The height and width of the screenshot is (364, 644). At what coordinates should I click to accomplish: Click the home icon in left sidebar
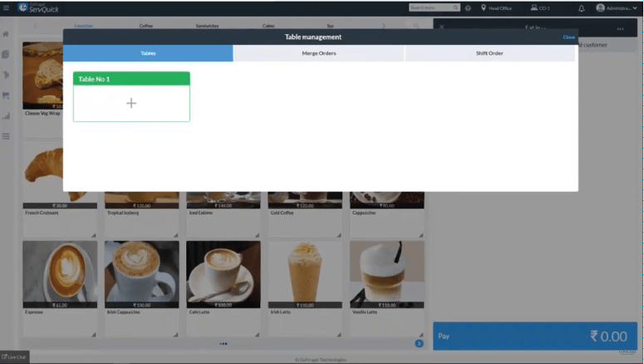[6, 34]
